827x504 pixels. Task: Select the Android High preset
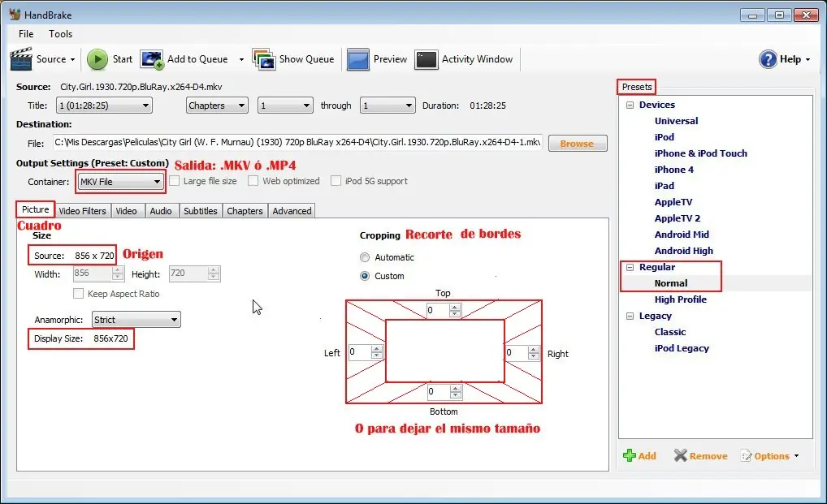coord(683,252)
